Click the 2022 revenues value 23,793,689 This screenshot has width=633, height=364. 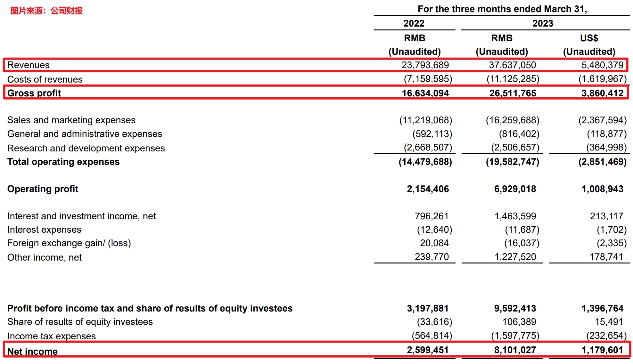point(425,65)
